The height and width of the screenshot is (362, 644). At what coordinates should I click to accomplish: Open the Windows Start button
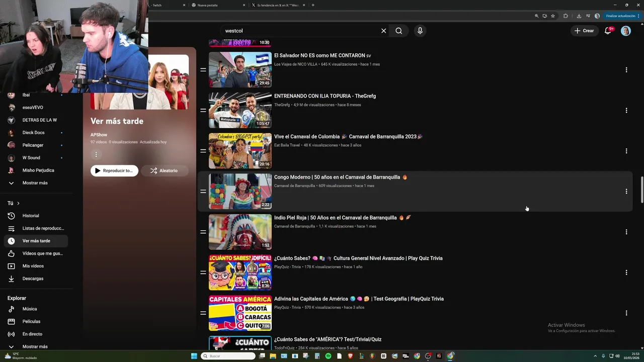(194, 356)
